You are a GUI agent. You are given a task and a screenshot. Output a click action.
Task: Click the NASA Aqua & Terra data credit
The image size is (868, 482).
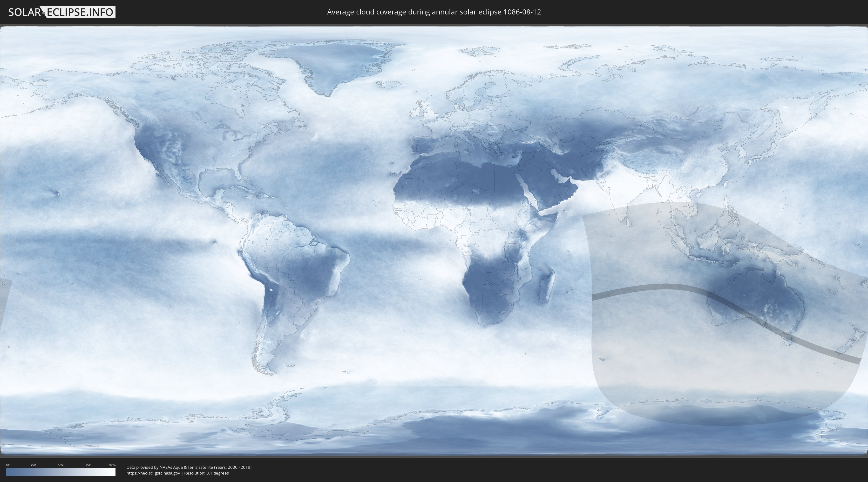tap(189, 467)
